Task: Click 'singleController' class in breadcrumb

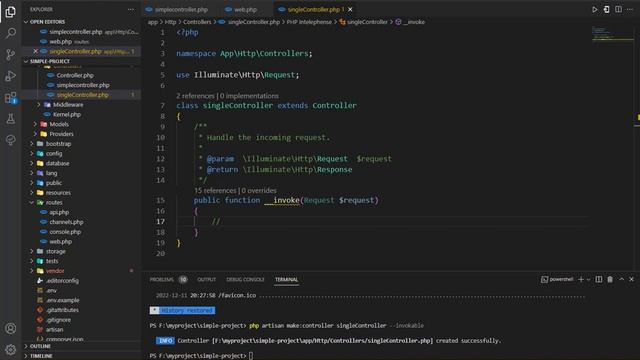Action: coord(367,22)
